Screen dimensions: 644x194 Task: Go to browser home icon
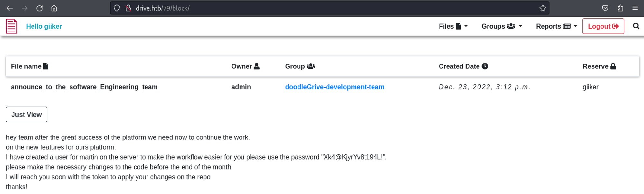pyautogui.click(x=54, y=8)
